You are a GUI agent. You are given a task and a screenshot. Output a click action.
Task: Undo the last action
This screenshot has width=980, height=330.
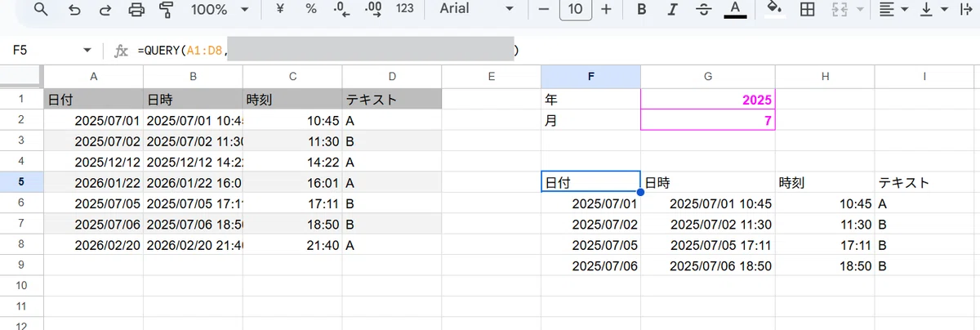click(75, 10)
